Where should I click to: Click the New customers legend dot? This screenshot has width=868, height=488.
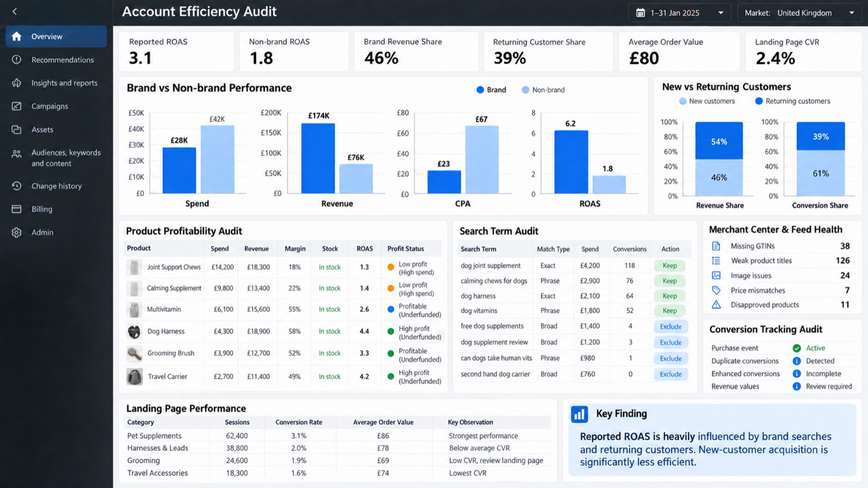pyautogui.click(x=683, y=101)
